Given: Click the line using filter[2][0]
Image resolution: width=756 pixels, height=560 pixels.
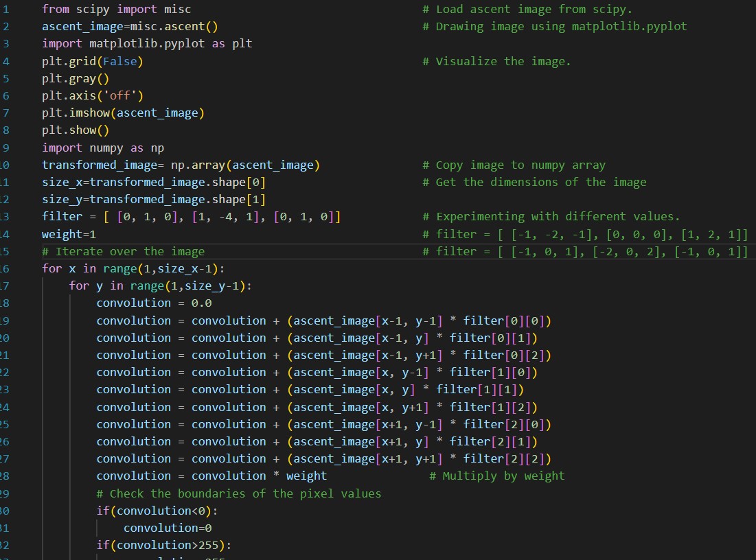Looking at the screenshot, I should point(323,425).
